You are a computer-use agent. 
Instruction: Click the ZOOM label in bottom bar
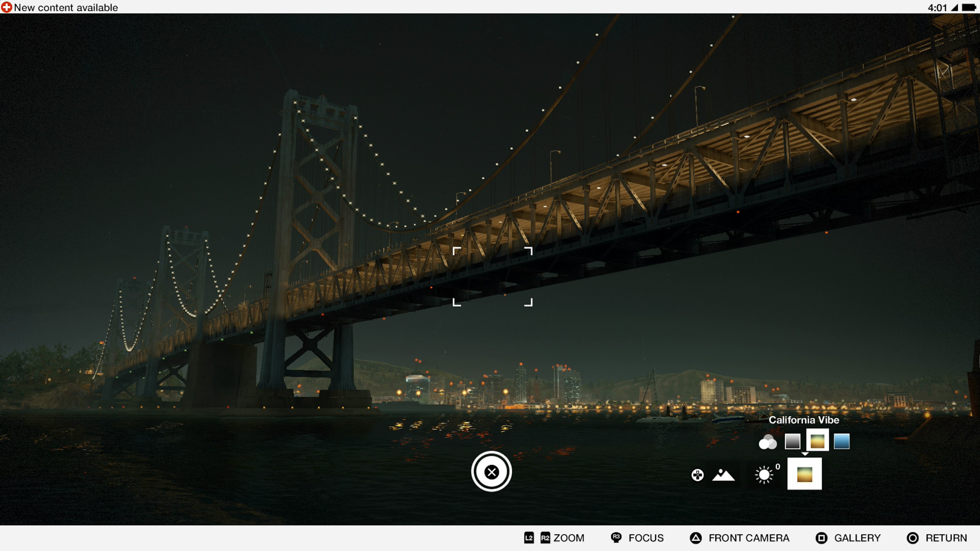click(x=569, y=538)
